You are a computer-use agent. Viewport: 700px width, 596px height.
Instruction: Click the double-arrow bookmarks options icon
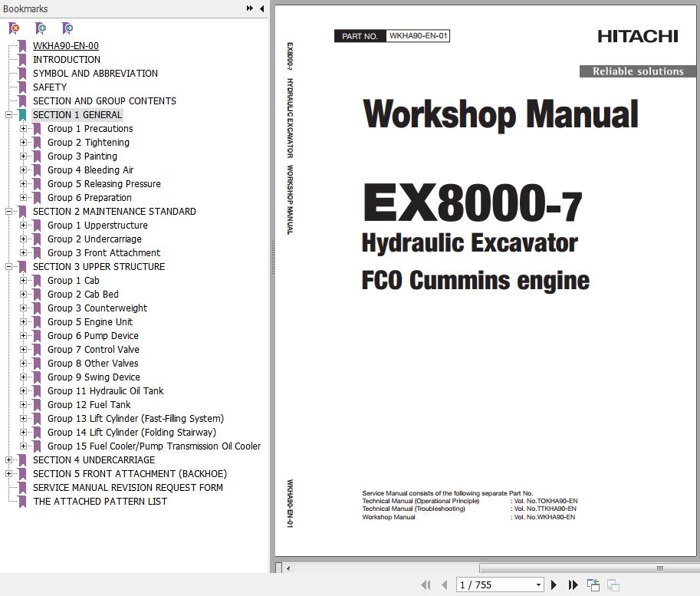coord(250,8)
